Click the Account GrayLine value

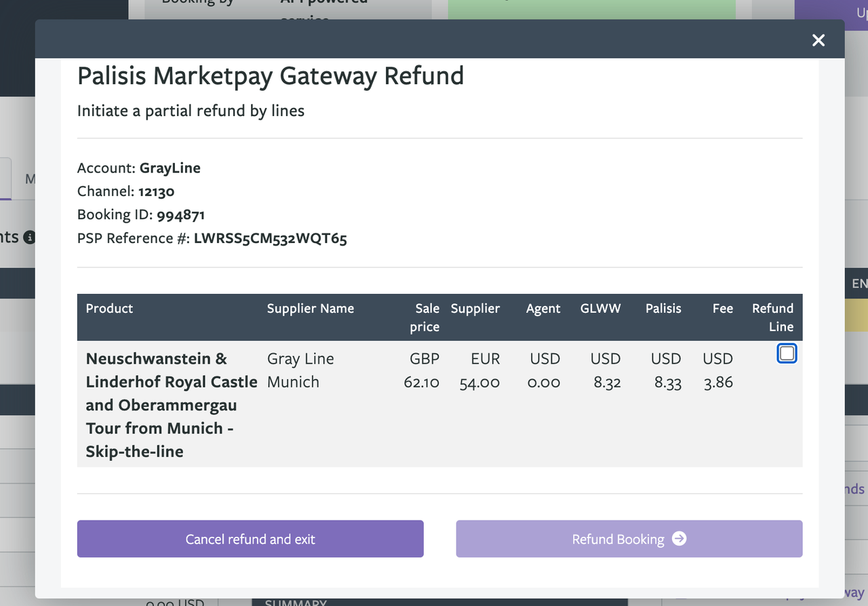170,168
